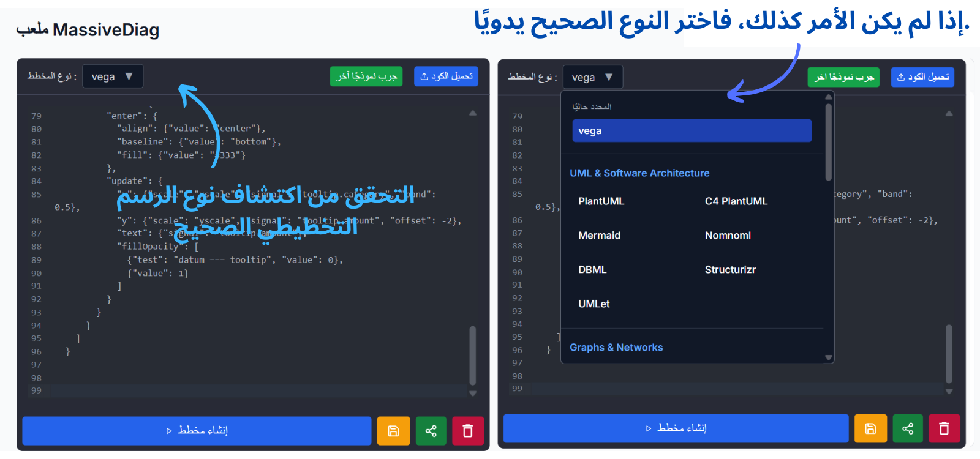The height and width of the screenshot is (459, 980).
Task: Toggle right panel diagram type dropdown vega
Action: pos(593,77)
